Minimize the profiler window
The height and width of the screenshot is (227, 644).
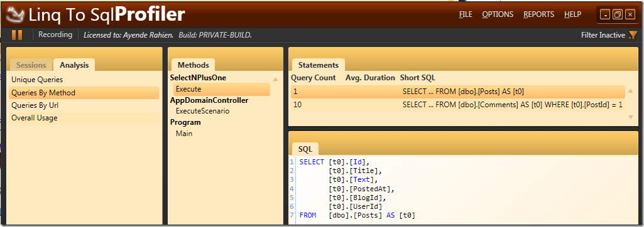coord(604,15)
